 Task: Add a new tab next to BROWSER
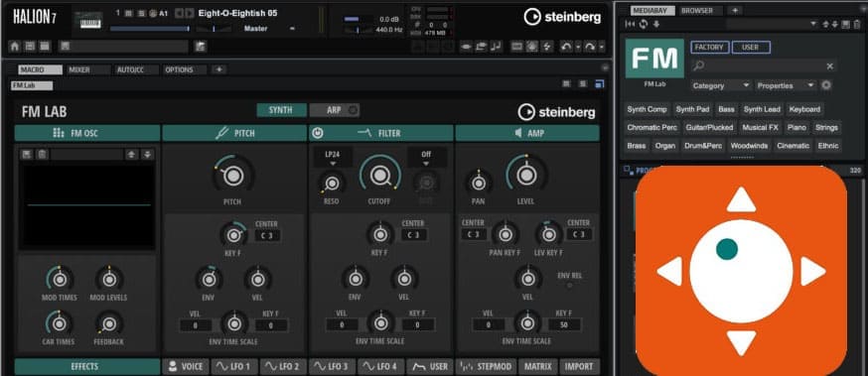pos(735,10)
